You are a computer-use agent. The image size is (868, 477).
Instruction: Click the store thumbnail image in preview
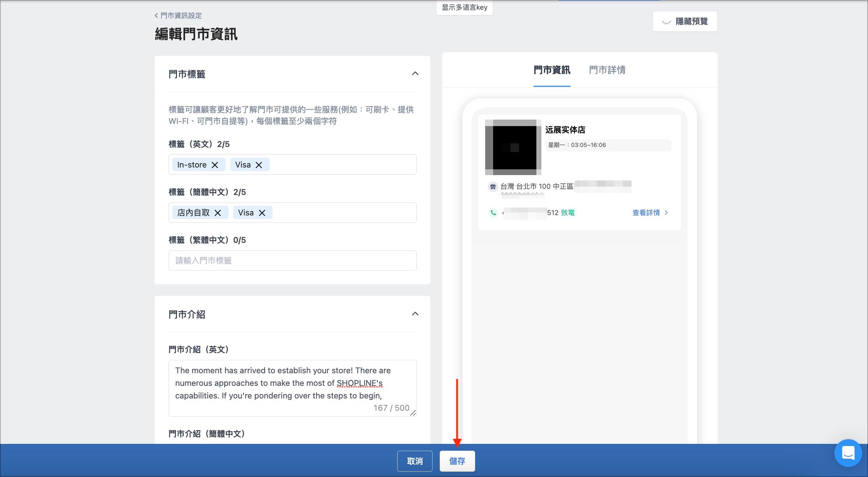513,147
